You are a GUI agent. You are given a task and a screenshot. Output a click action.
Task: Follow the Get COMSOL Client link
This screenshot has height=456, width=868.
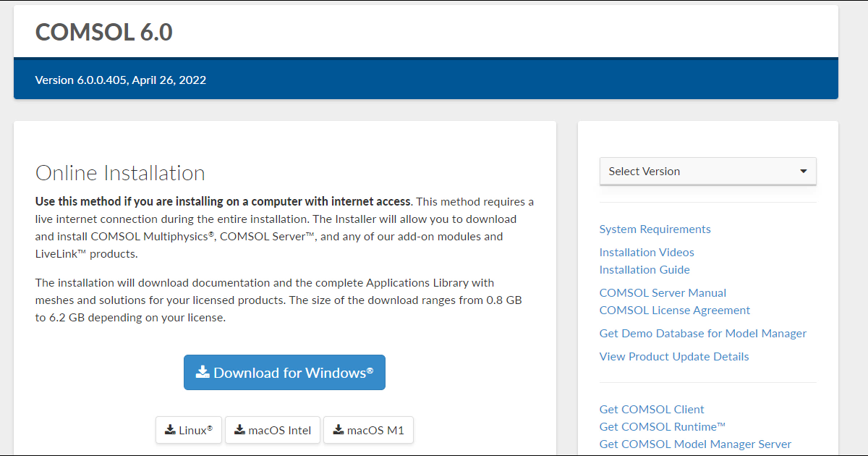pyautogui.click(x=651, y=410)
